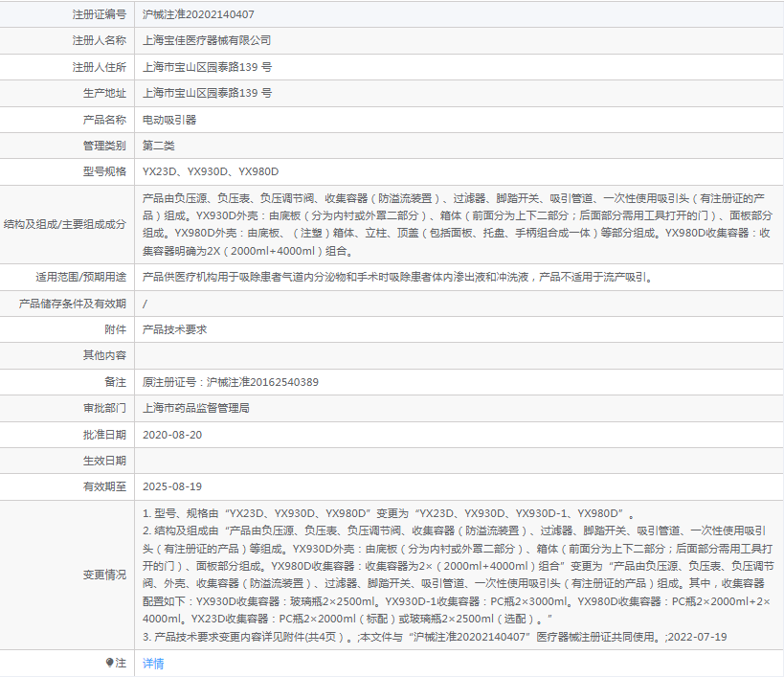Click change item 3 about 产品技术要求变更内容
This screenshot has height=677, width=784.
pos(435,637)
